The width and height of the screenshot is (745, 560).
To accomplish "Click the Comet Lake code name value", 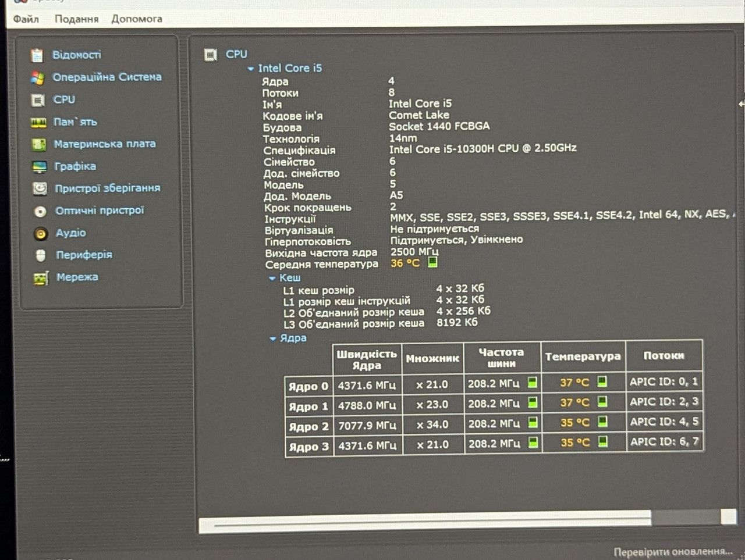I will click(x=418, y=115).
